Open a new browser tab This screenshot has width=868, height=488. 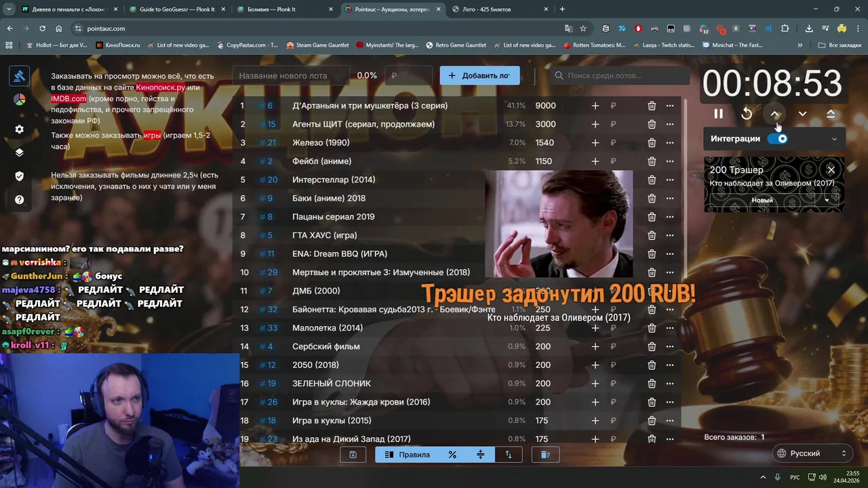562,9
